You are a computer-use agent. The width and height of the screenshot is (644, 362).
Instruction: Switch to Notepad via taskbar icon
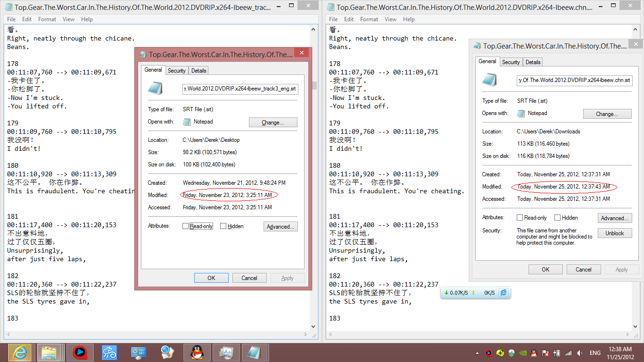[x=254, y=352]
